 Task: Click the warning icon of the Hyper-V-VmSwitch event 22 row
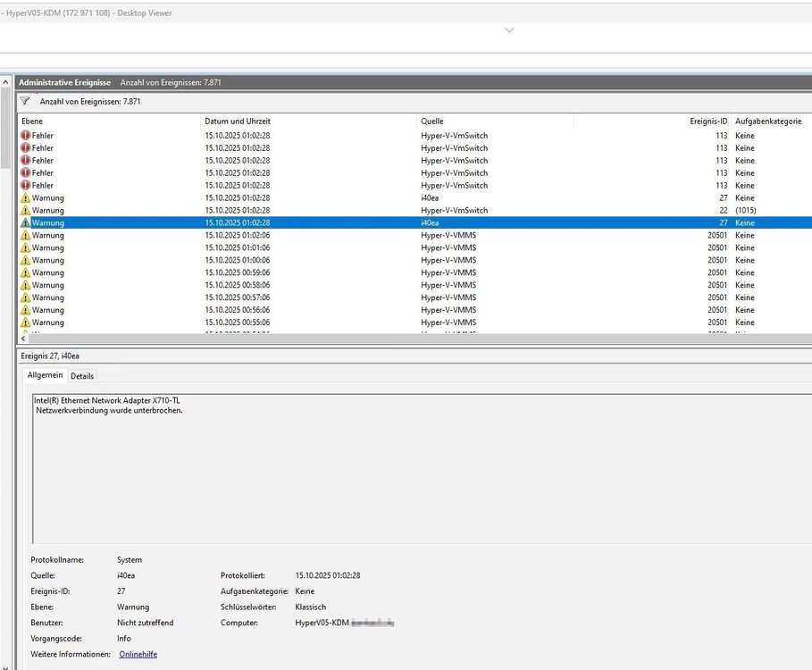tap(25, 211)
